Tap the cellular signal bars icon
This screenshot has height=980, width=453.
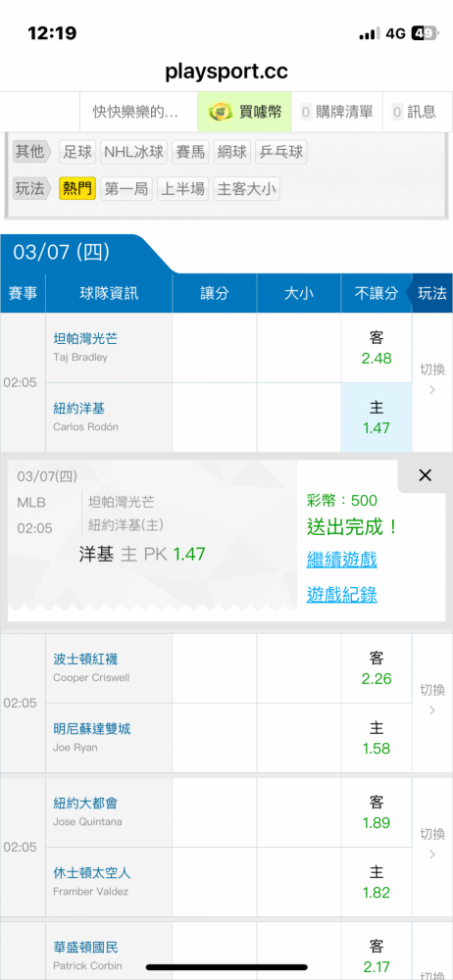click(x=370, y=33)
